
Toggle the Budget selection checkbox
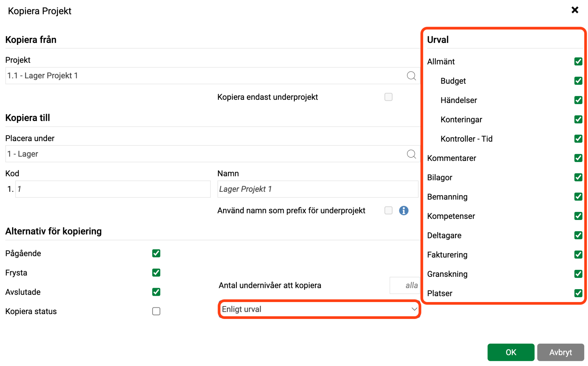(578, 81)
